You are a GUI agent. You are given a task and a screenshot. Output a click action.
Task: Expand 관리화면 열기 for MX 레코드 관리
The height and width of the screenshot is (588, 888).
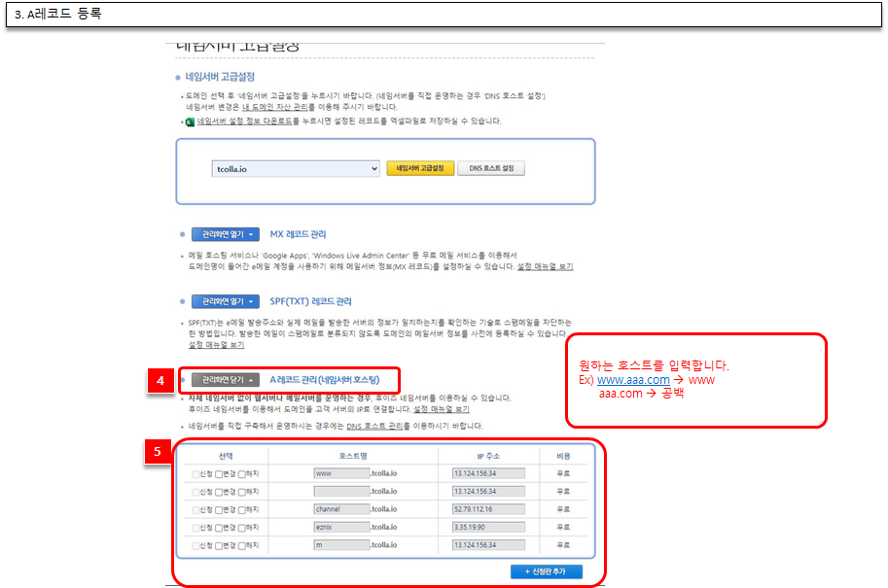tap(226, 234)
